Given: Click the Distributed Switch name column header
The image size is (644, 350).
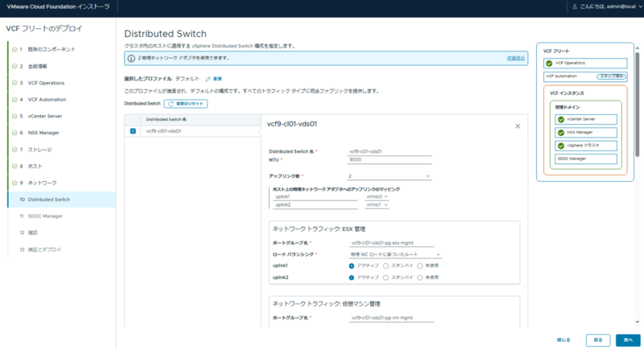Looking at the screenshot, I should tap(167, 119).
